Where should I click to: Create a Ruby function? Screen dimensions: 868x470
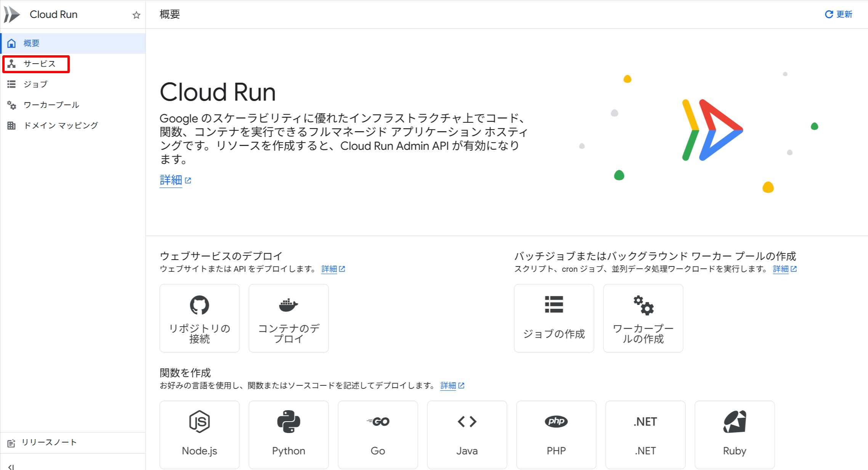click(735, 435)
